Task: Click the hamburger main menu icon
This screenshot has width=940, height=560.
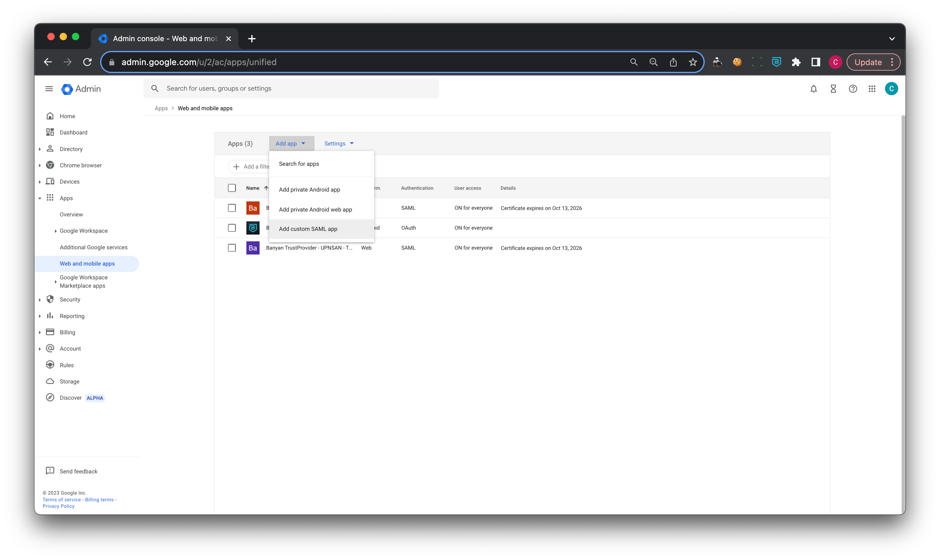Action: point(49,89)
